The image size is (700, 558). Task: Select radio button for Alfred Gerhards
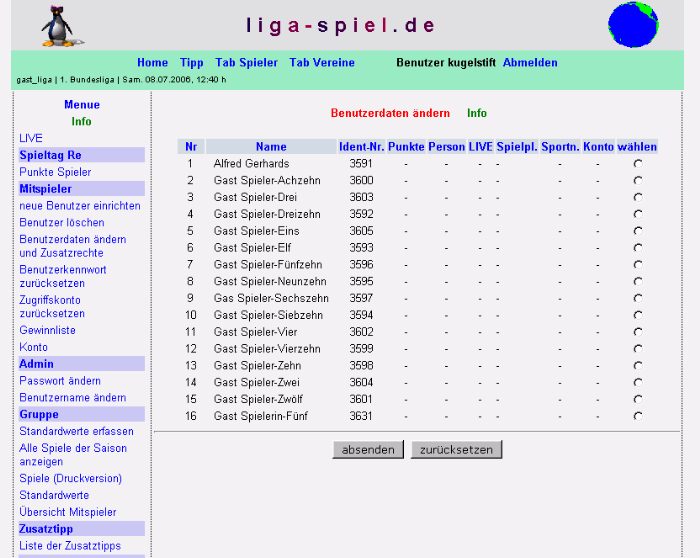[637, 164]
